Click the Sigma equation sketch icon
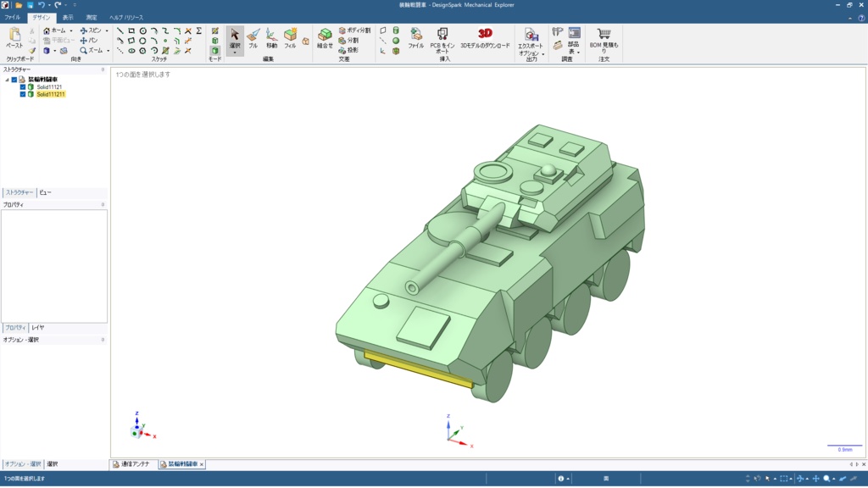 [198, 31]
